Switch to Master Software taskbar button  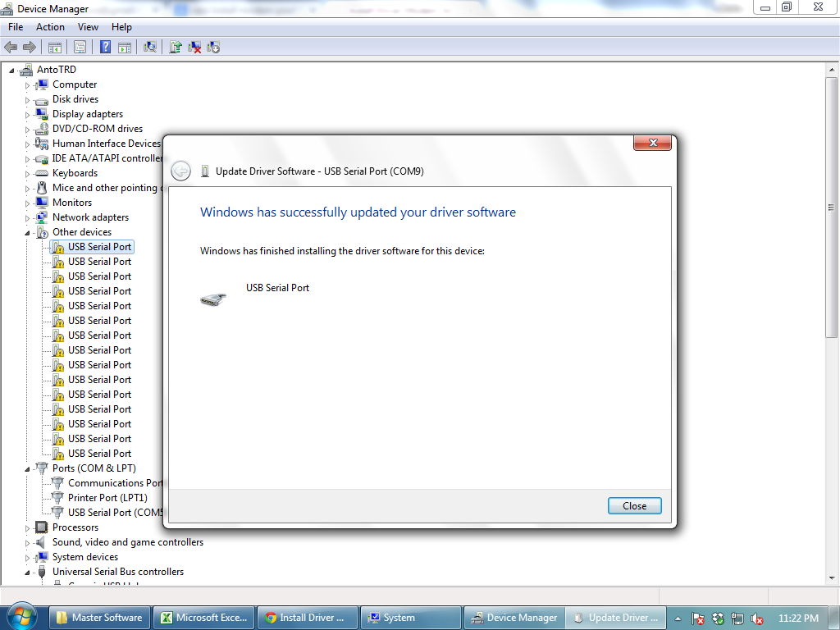tap(100, 618)
